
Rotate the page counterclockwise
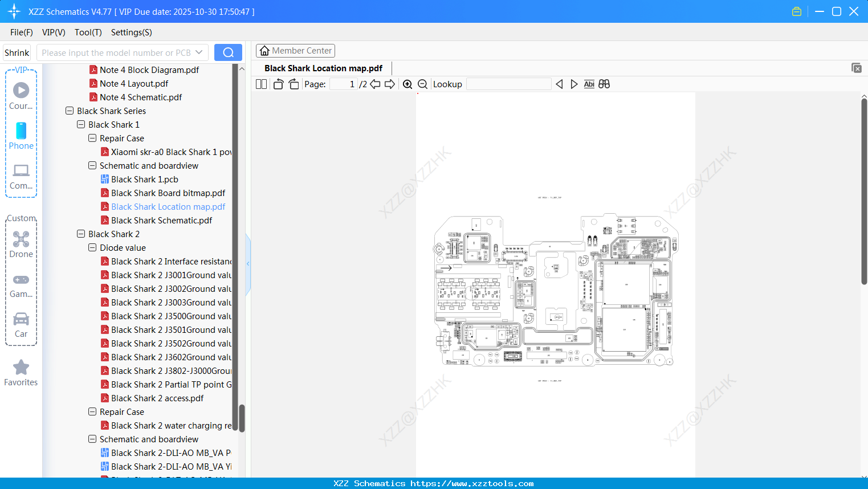point(278,84)
